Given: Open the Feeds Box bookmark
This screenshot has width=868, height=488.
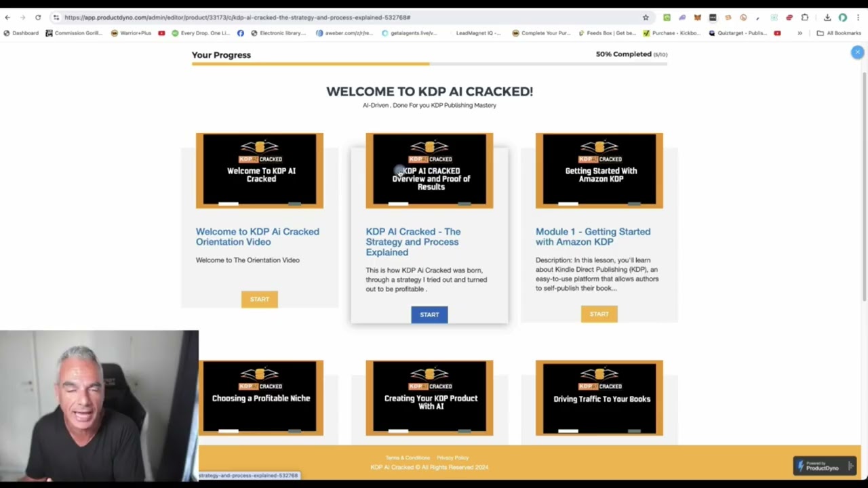Looking at the screenshot, I should (x=606, y=33).
